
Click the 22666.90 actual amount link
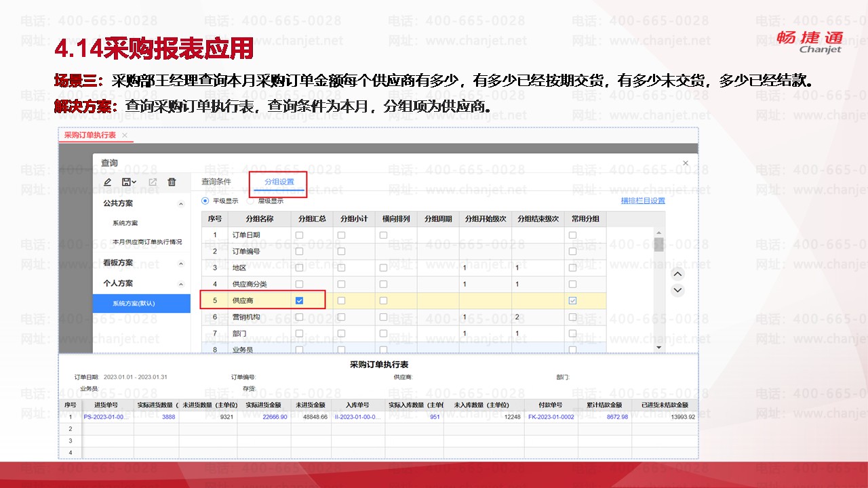coord(275,417)
